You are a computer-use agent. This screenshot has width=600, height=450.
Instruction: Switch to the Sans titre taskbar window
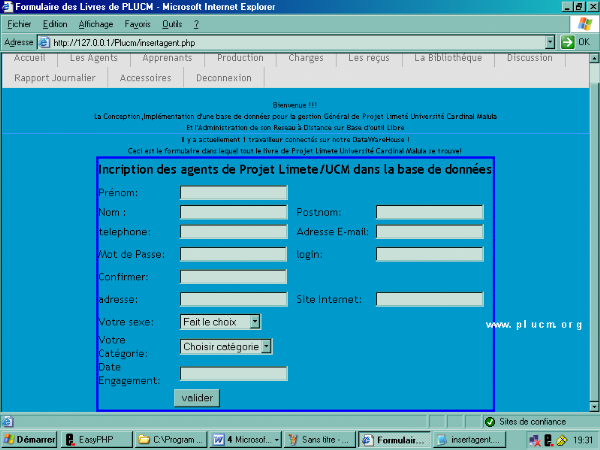(x=319, y=440)
